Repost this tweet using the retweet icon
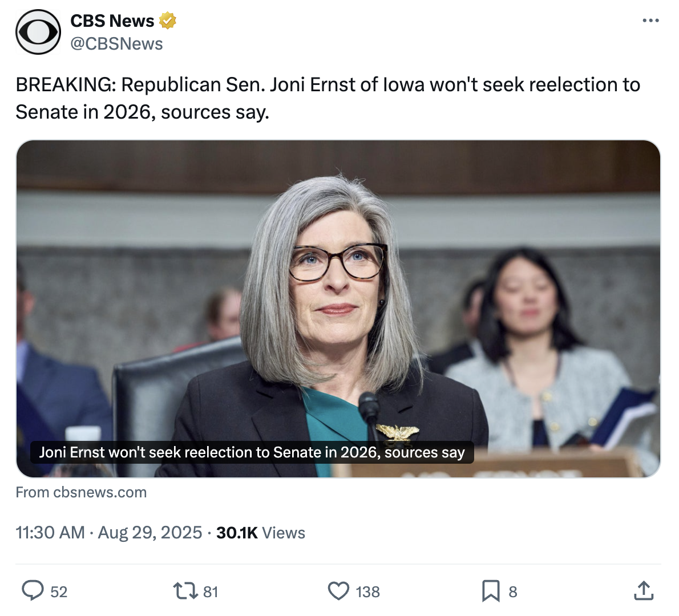Screen dimensions: 679x616 coord(185,591)
